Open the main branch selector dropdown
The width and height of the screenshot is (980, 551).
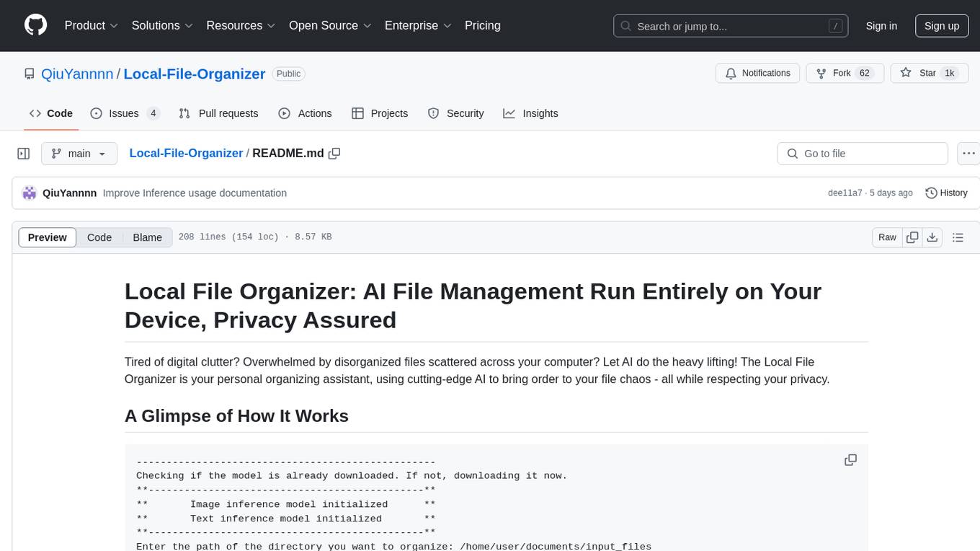pos(79,154)
